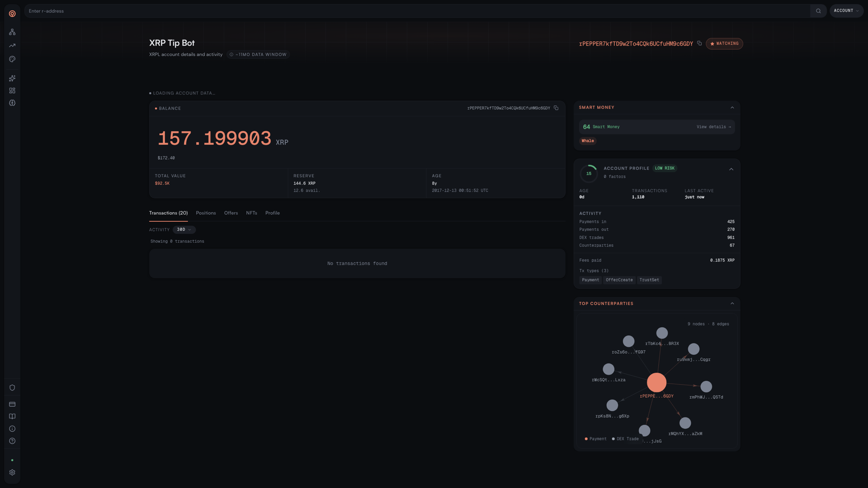
Task: Click the Fees paid 0.1875 XRP value
Action: coord(722,260)
